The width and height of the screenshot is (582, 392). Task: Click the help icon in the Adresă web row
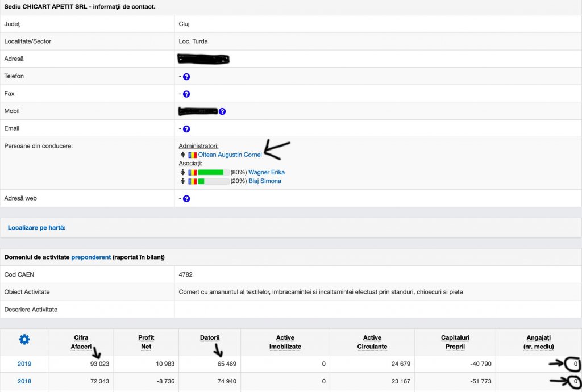click(x=186, y=199)
